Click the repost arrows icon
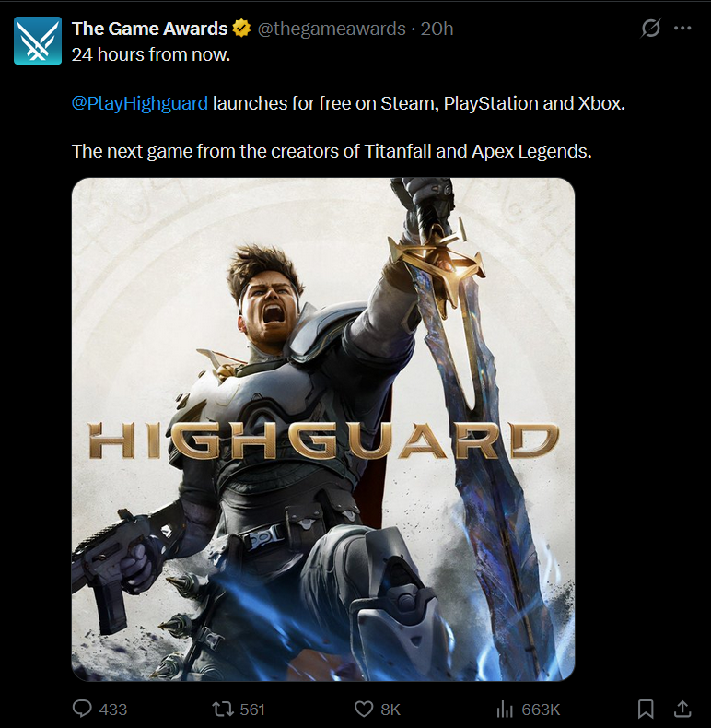Screen dimensions: 711x728 click(222, 709)
